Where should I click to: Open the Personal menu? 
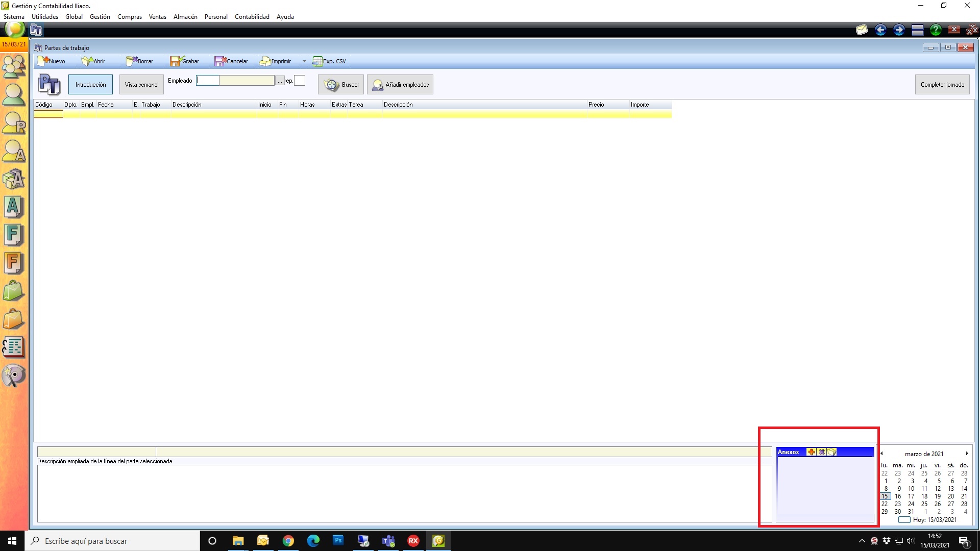pos(216,17)
